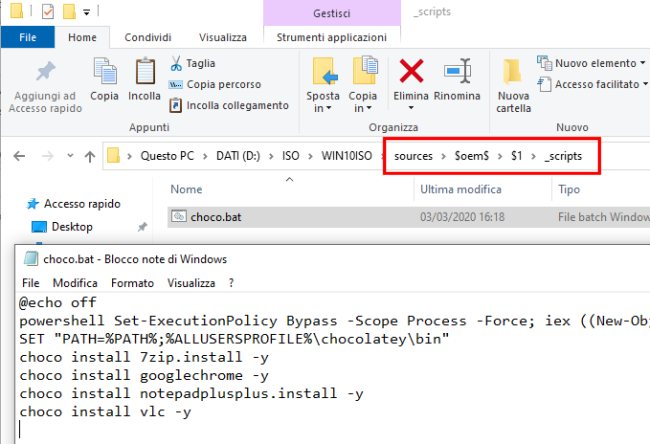Open the Quick Access Toolbar customize arrow

pos(86,12)
